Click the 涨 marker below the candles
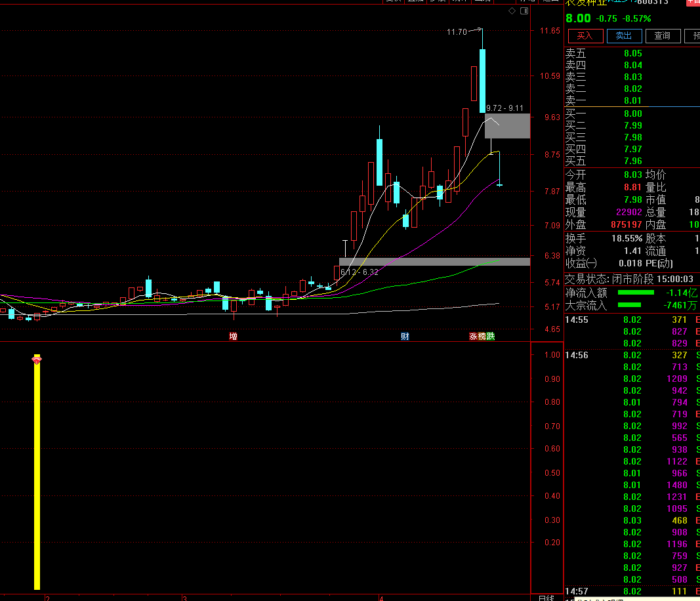The height and width of the screenshot is (601, 700). point(473,337)
